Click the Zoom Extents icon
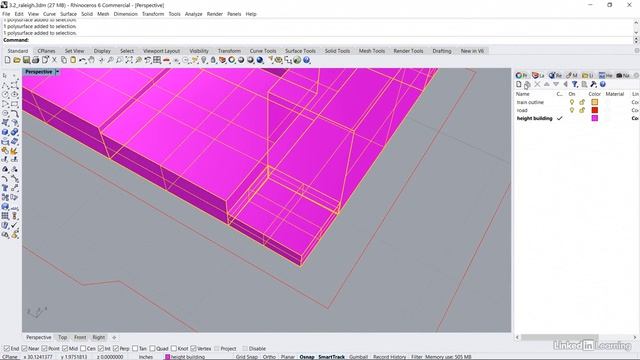Image resolution: width=640 pixels, height=360 pixels. (x=129, y=60)
